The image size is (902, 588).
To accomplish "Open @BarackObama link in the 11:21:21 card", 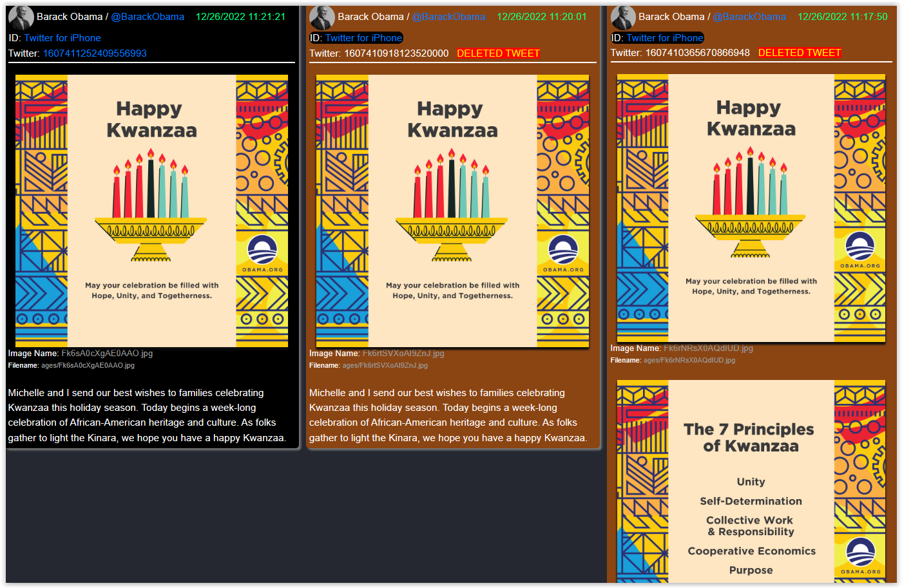I will pos(148,17).
